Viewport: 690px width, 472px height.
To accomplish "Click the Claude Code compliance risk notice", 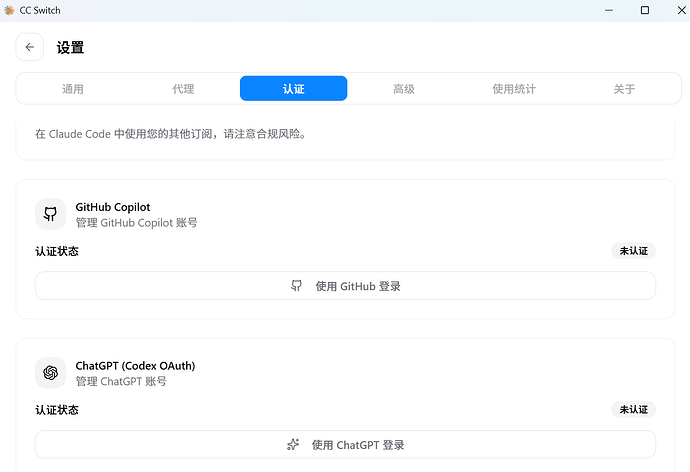I will point(171,134).
